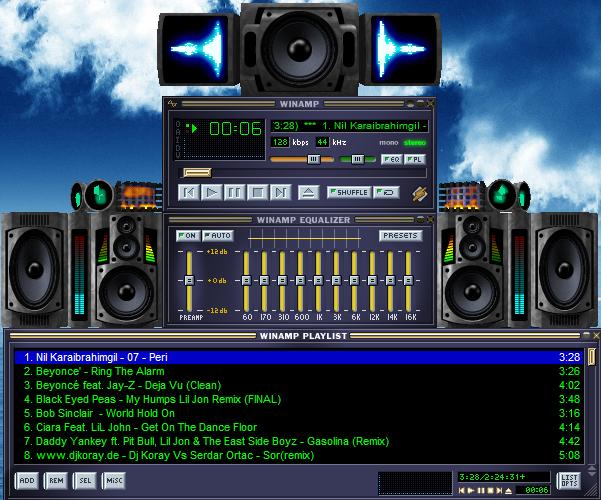The height and width of the screenshot is (500, 601).
Task: Click the 310 Hz equalizer band slider
Action: (282, 281)
